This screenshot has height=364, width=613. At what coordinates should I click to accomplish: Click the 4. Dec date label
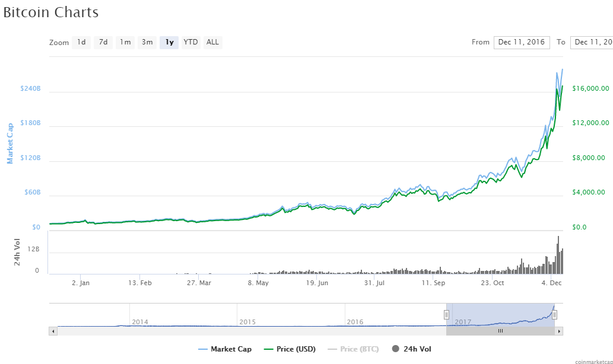pyautogui.click(x=552, y=283)
